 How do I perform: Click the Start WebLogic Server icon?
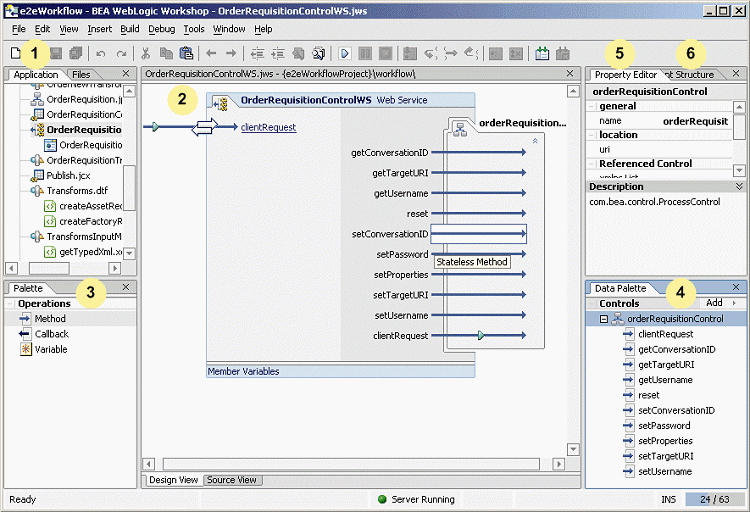(x=542, y=53)
